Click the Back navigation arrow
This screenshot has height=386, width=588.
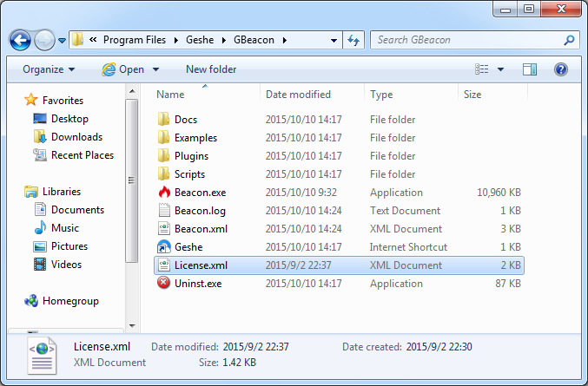(x=20, y=40)
